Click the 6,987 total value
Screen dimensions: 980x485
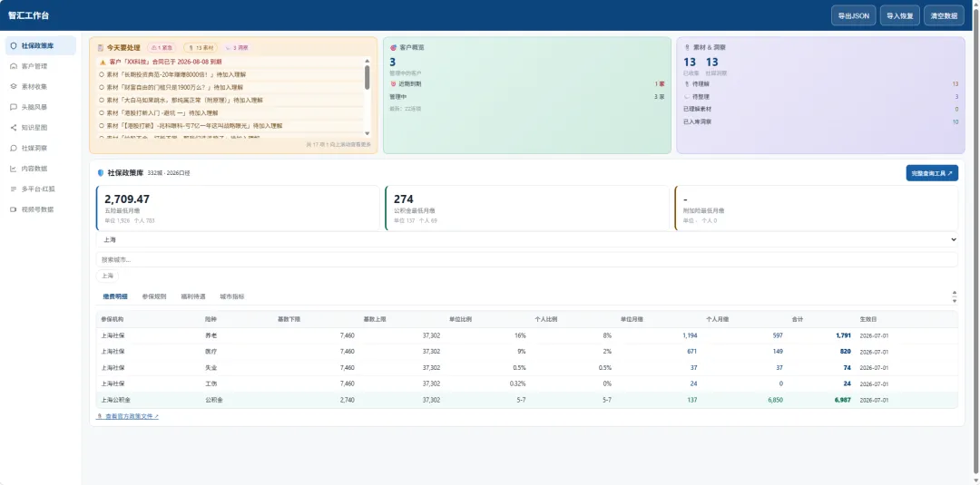pyautogui.click(x=842, y=400)
